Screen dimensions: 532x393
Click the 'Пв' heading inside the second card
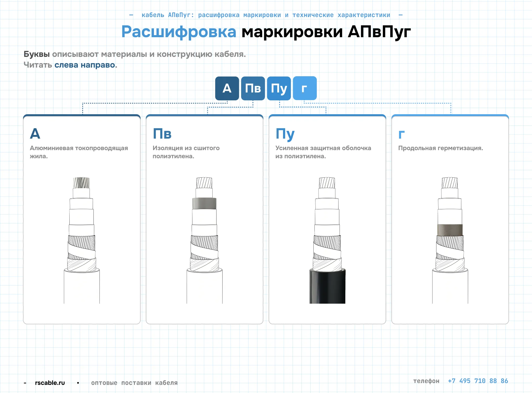[x=162, y=134]
